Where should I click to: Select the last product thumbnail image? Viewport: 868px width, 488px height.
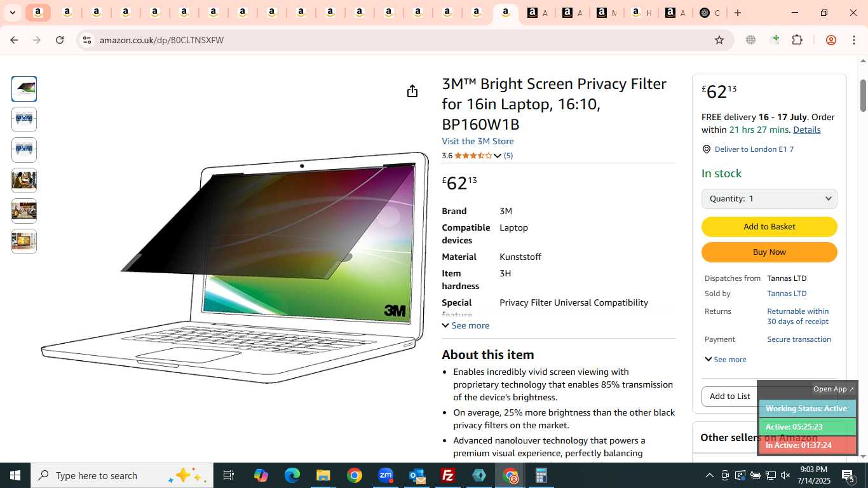click(24, 241)
